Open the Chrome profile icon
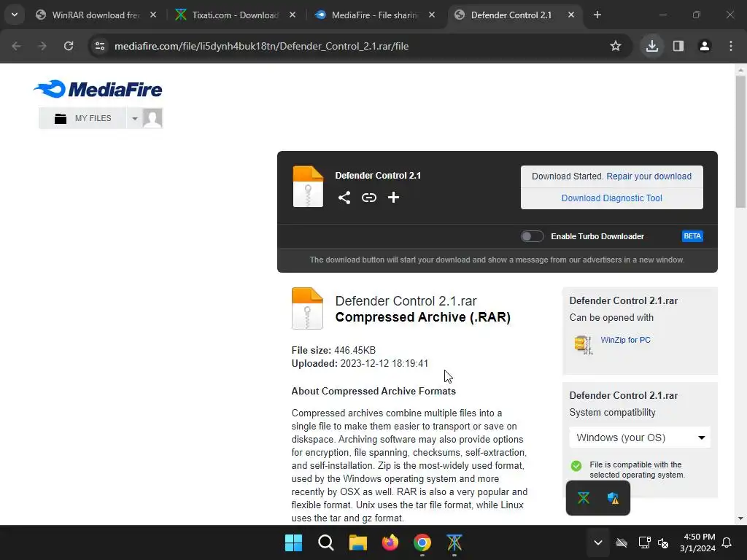Image resolution: width=747 pixels, height=560 pixels. point(705,46)
